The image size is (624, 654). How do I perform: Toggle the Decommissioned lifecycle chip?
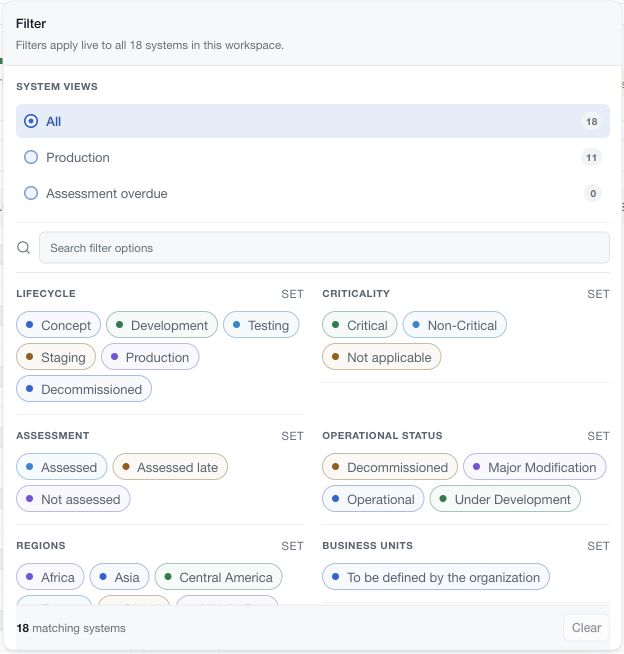84,389
